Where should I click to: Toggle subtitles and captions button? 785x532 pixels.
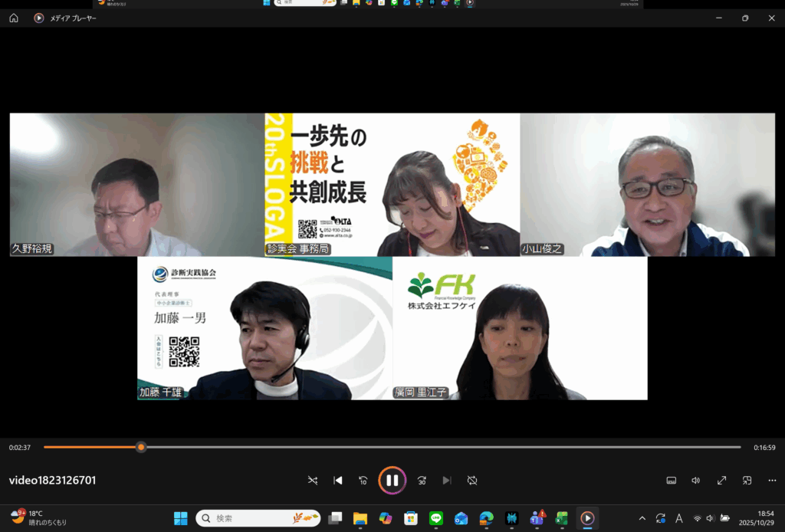pyautogui.click(x=671, y=481)
